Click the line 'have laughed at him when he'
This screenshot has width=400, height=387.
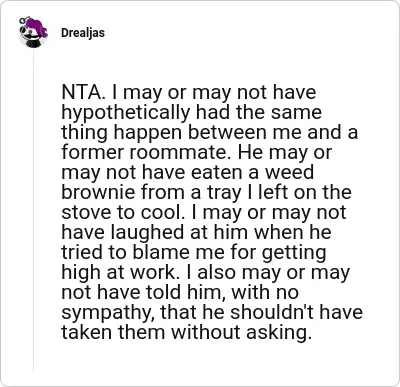196,232
